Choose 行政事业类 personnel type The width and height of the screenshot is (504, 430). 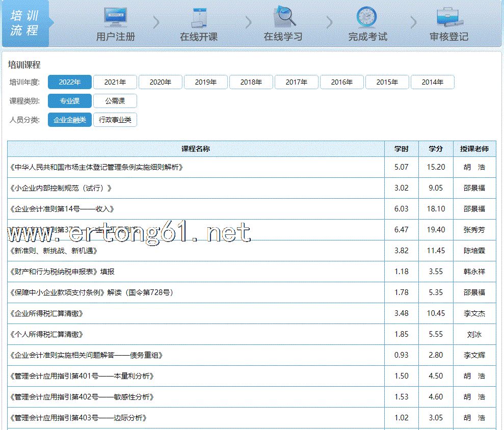pyautogui.click(x=115, y=120)
